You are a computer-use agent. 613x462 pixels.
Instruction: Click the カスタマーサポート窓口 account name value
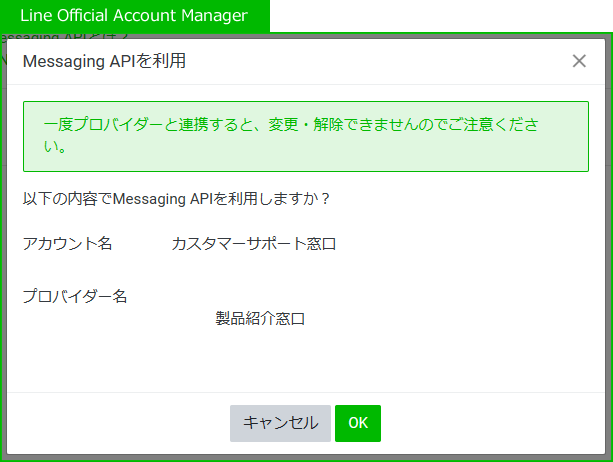254,244
